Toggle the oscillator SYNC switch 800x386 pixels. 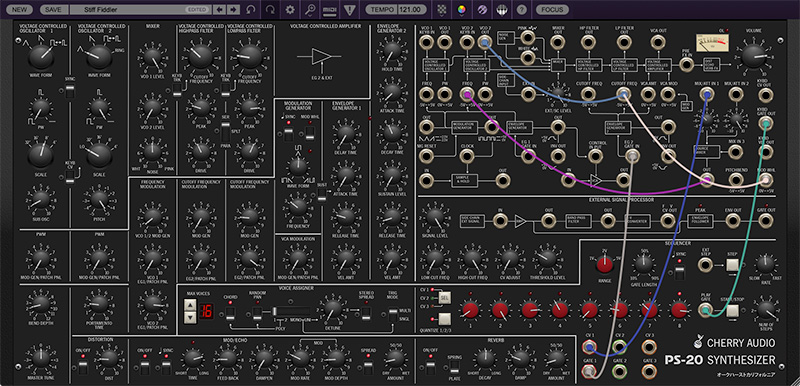[70, 91]
